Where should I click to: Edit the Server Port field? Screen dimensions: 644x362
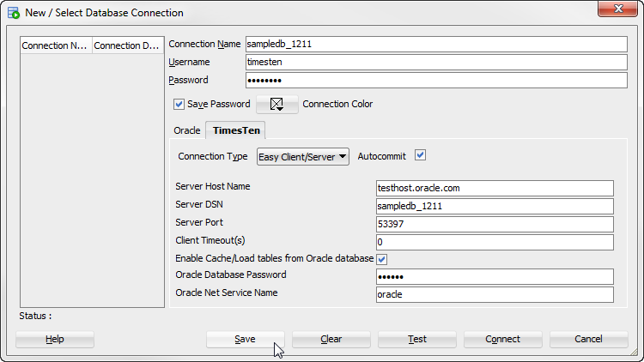tap(495, 225)
